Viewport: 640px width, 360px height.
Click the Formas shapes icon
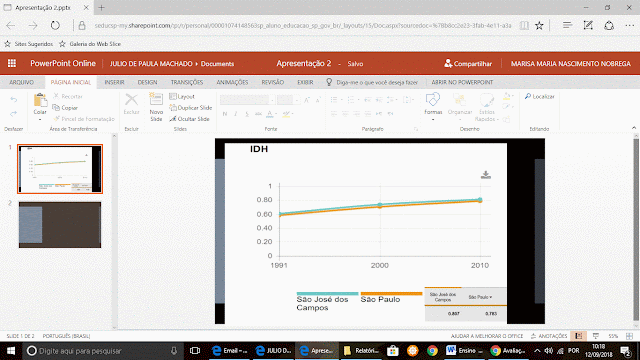pyautogui.click(x=433, y=100)
